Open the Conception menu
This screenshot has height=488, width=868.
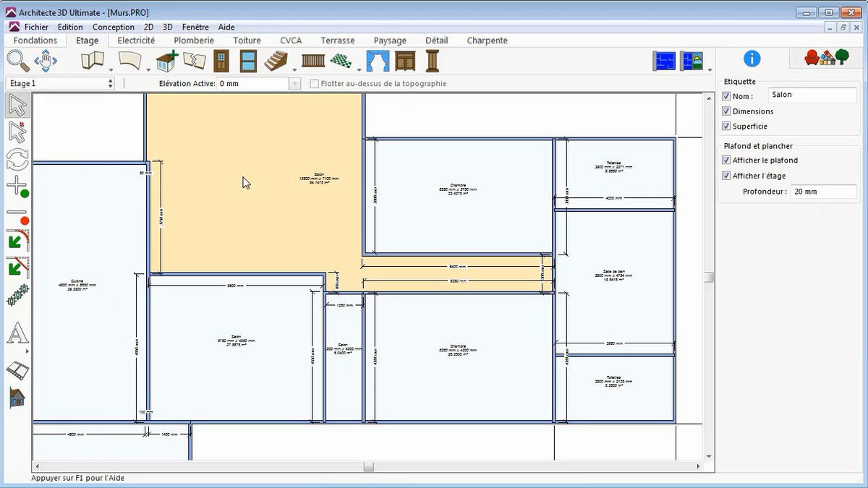114,27
